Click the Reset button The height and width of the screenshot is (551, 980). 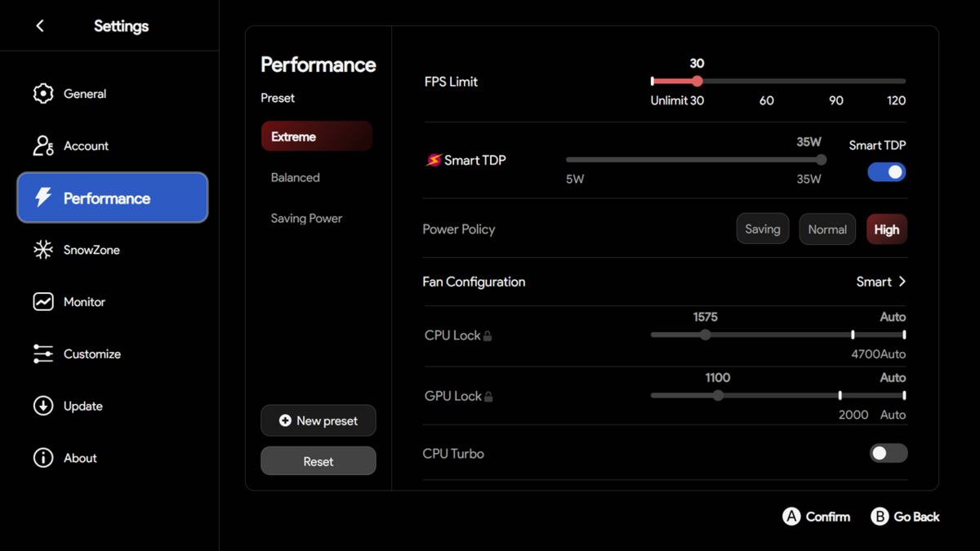[x=318, y=461]
